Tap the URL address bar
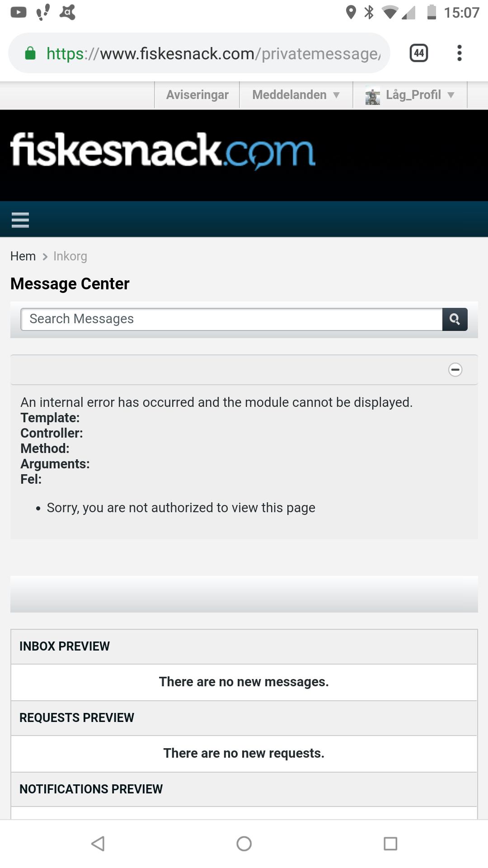Image resolution: width=488 pixels, height=868 pixels. click(x=212, y=53)
